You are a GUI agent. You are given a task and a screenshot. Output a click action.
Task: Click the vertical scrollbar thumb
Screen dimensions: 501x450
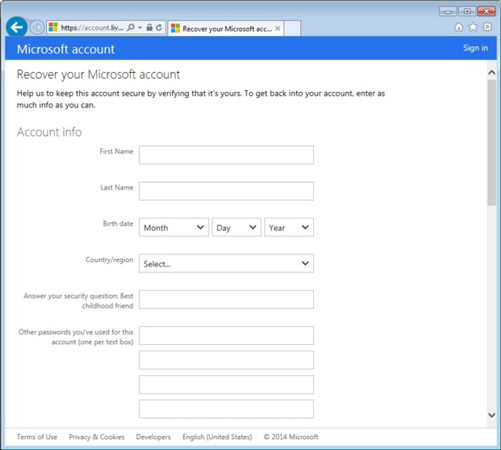pos(492,142)
